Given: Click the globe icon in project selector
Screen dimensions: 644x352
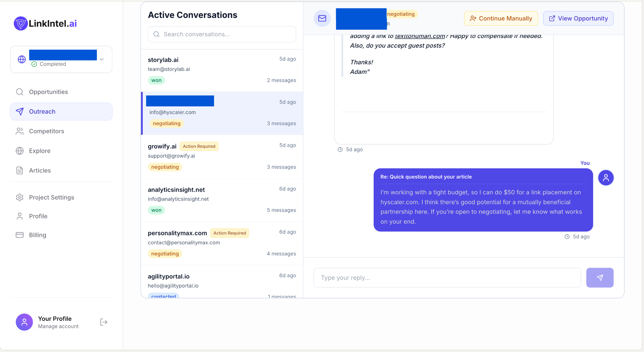Looking at the screenshot, I should [x=22, y=59].
